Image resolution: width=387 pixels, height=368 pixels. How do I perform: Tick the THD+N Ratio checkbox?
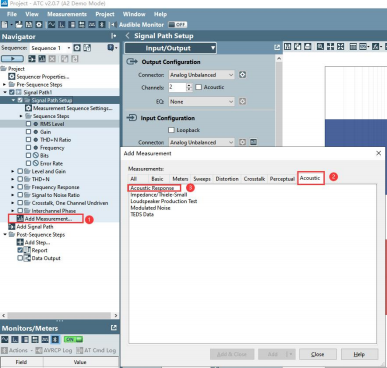pos(28,140)
